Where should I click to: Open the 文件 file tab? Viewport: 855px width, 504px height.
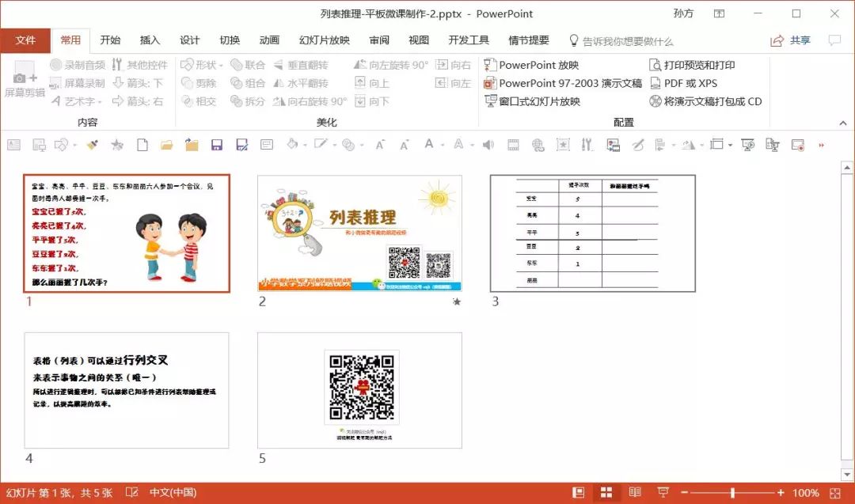click(x=25, y=40)
